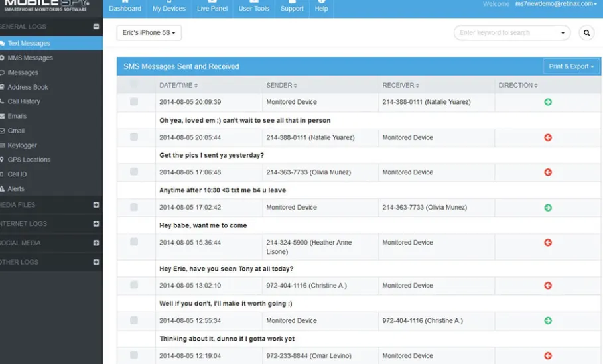Click message "Hey babe, want me to come"
Viewport: 603px width, 364px height.
[x=203, y=225]
